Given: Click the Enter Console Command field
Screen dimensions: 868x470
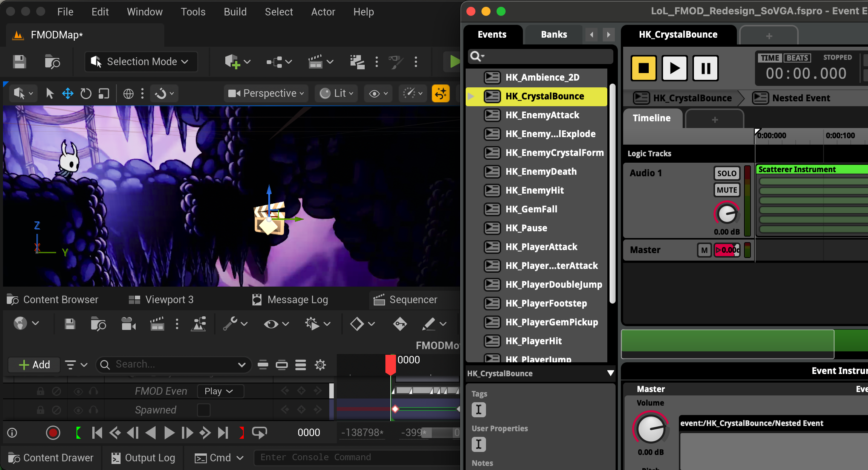Looking at the screenshot, I should pyautogui.click(x=356, y=458).
